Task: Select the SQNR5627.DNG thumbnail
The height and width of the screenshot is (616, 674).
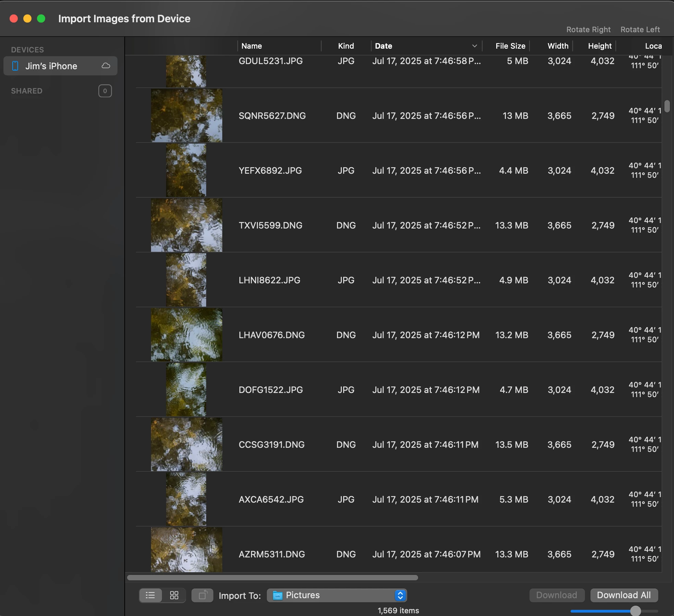Action: 186,115
